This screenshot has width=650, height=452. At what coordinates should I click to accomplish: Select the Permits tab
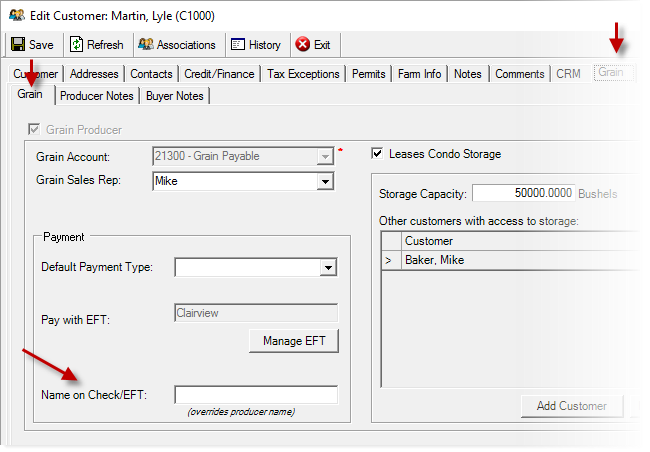pyautogui.click(x=369, y=74)
